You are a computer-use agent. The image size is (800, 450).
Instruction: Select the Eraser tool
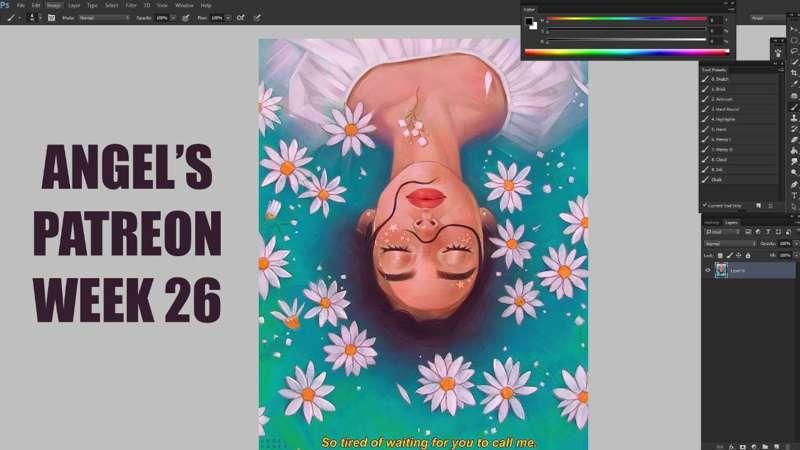[794, 139]
